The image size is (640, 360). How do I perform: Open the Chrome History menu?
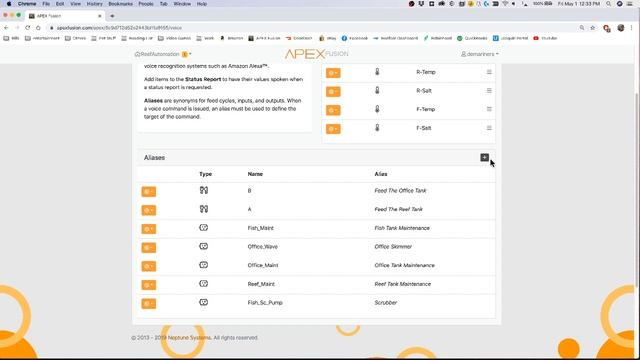point(95,4)
